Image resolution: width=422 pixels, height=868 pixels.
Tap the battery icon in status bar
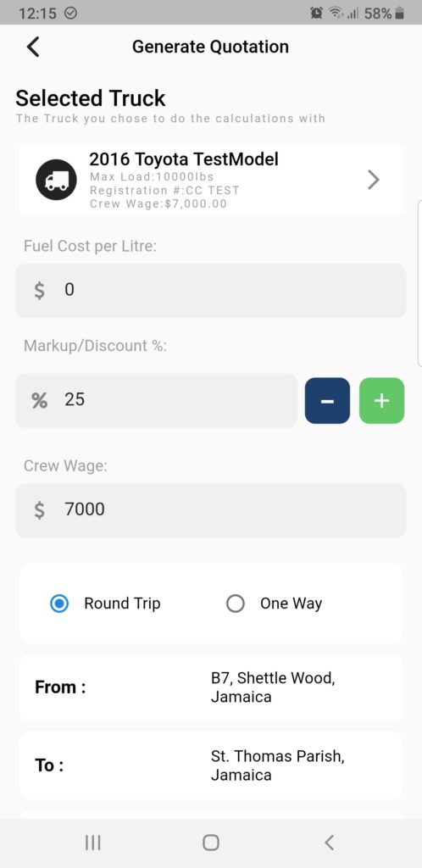point(400,14)
